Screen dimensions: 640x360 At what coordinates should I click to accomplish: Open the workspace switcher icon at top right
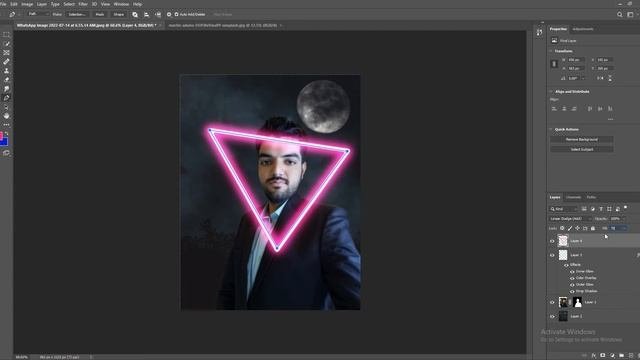click(631, 14)
